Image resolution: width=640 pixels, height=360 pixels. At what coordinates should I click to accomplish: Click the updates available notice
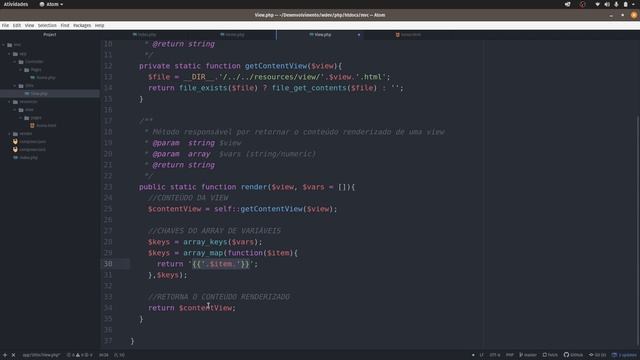pos(624,355)
